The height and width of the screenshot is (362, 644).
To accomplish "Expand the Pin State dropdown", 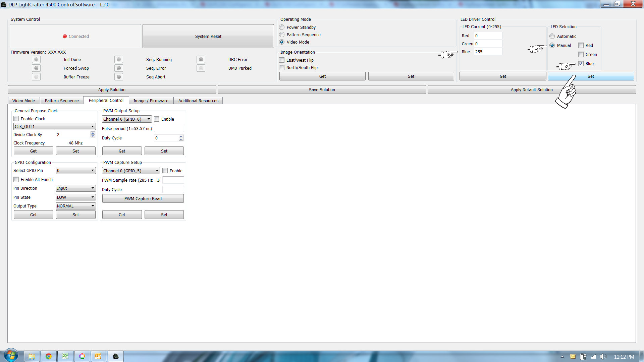I will (x=76, y=197).
